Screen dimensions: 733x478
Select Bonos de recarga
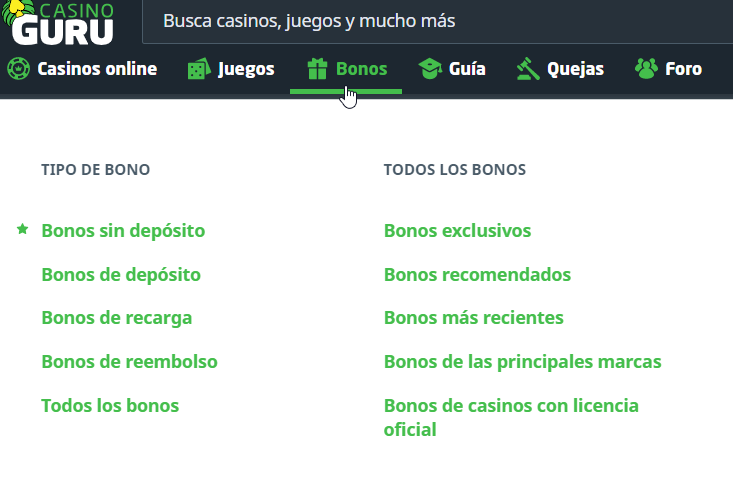[117, 319]
